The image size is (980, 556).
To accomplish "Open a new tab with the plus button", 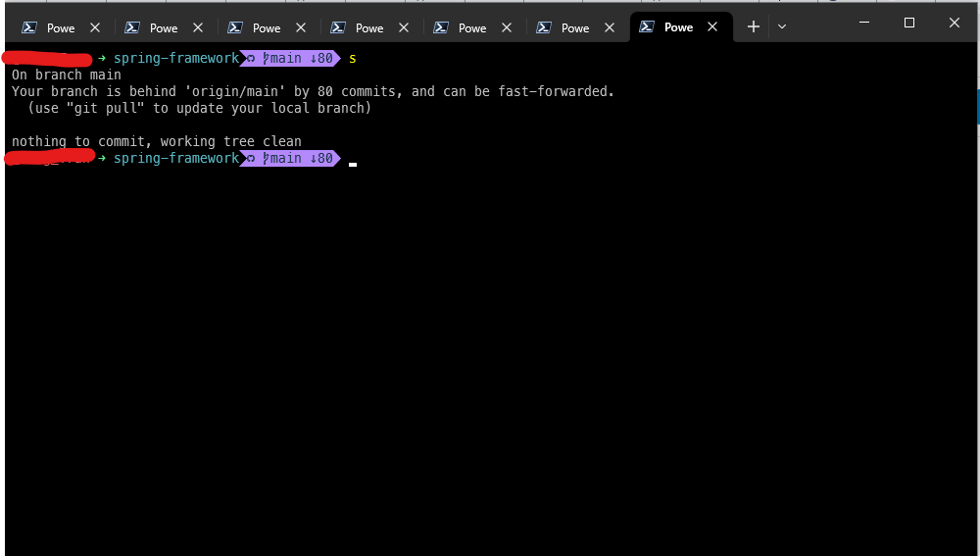I will 753,26.
